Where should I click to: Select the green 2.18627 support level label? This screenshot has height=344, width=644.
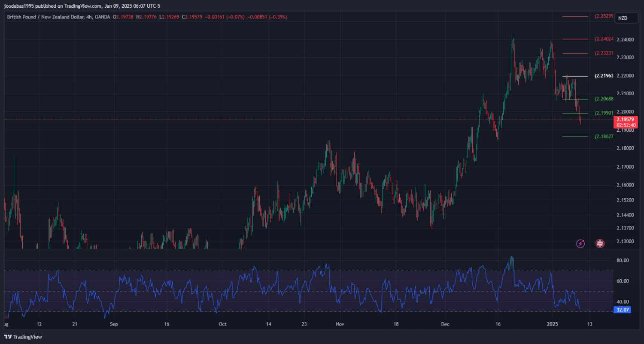coord(604,136)
